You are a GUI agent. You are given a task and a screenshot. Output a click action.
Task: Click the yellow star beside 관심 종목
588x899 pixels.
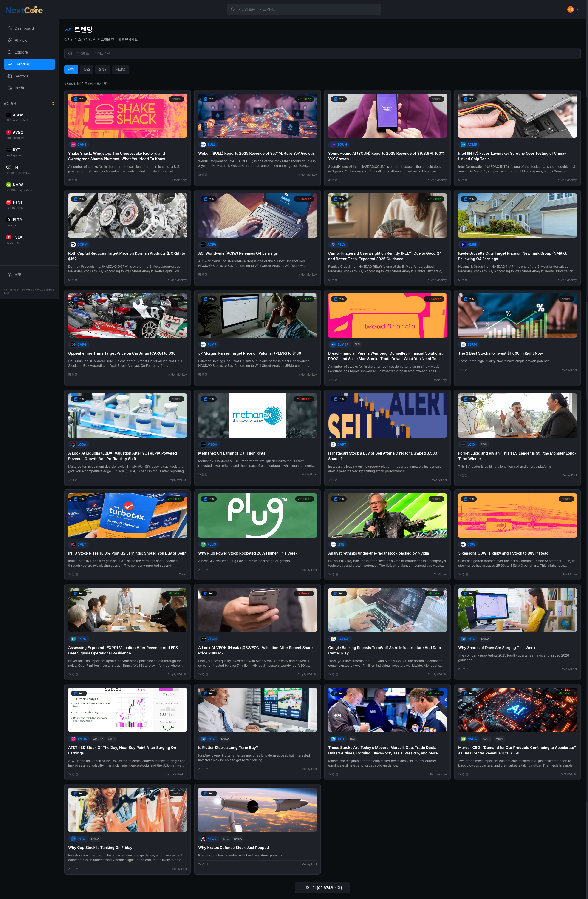[x=53, y=103]
